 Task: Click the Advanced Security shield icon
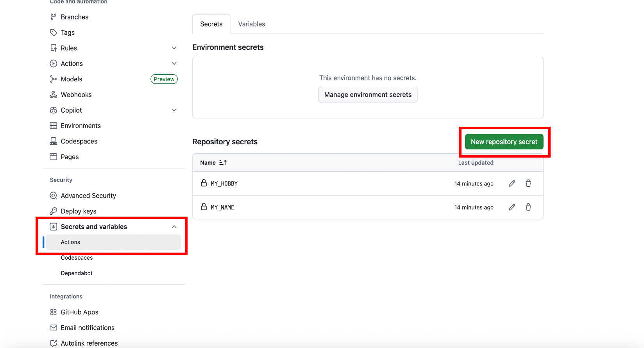pyautogui.click(x=54, y=196)
